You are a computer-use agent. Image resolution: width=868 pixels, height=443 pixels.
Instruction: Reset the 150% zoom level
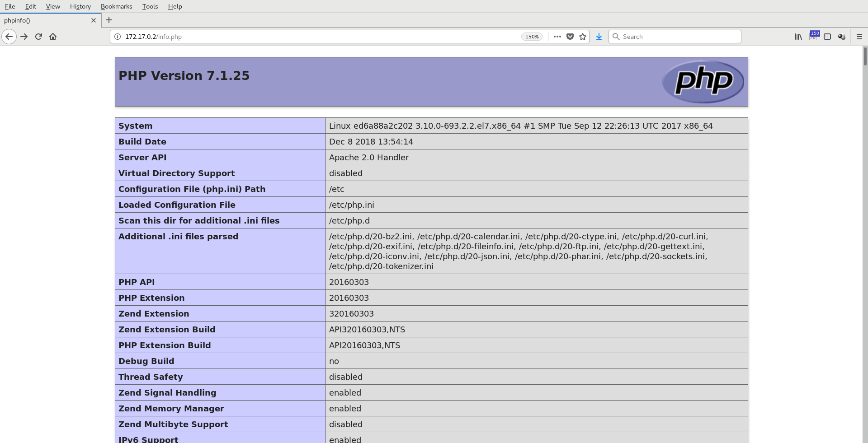click(x=532, y=37)
